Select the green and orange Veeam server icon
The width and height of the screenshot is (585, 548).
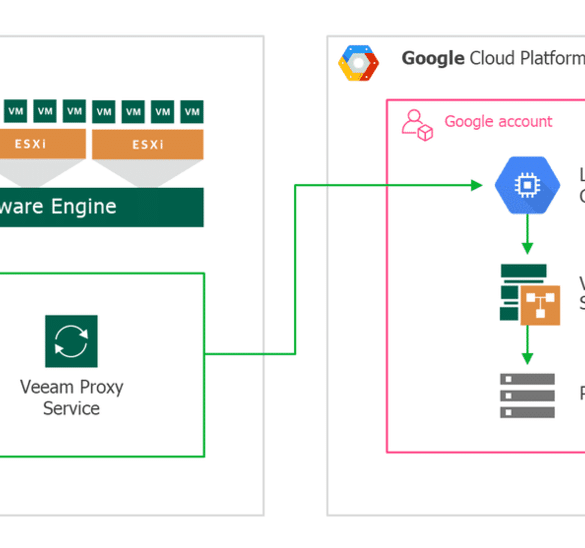click(530, 294)
